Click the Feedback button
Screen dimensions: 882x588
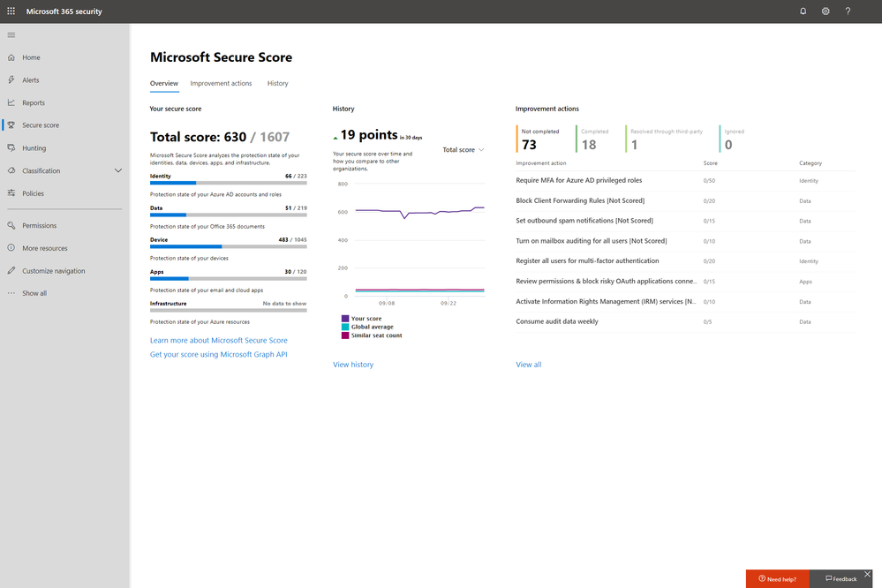pos(841,578)
